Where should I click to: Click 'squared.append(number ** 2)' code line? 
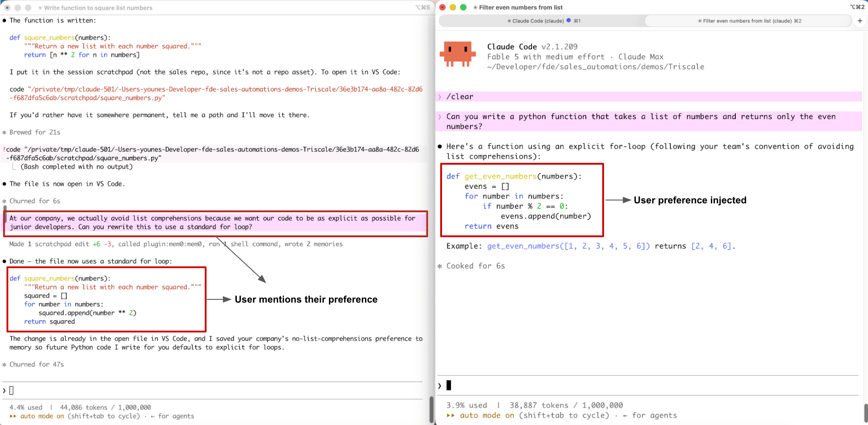[87, 313]
